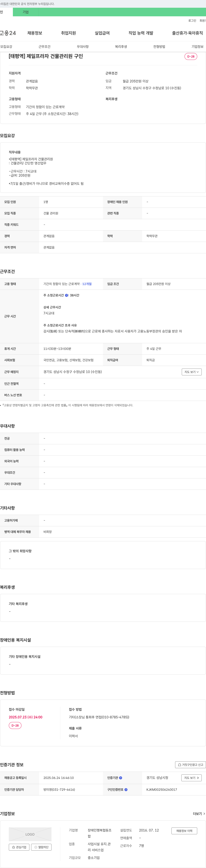Open the 취업지원 main menu

(x=68, y=33)
